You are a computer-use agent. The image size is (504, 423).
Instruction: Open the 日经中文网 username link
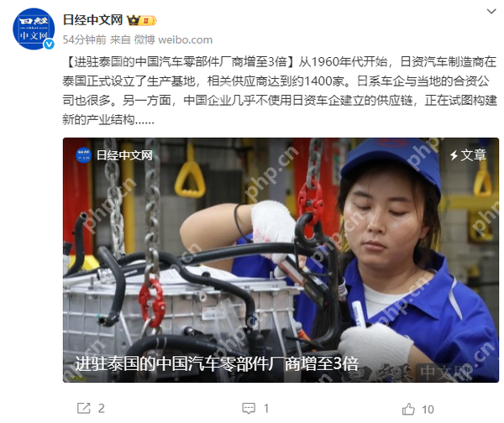click(x=92, y=20)
